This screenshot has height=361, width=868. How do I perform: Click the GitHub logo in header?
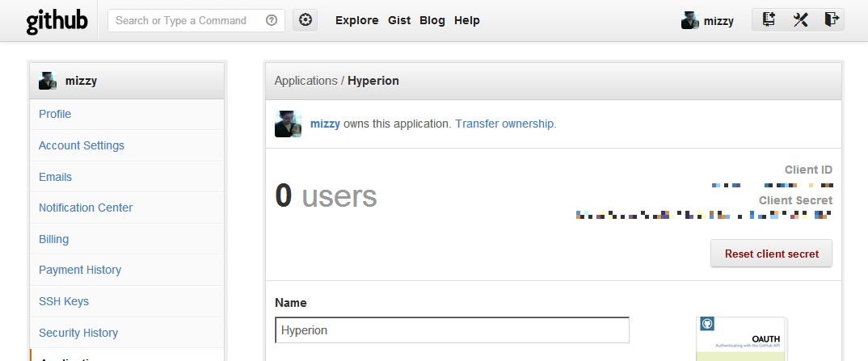pyautogui.click(x=57, y=21)
